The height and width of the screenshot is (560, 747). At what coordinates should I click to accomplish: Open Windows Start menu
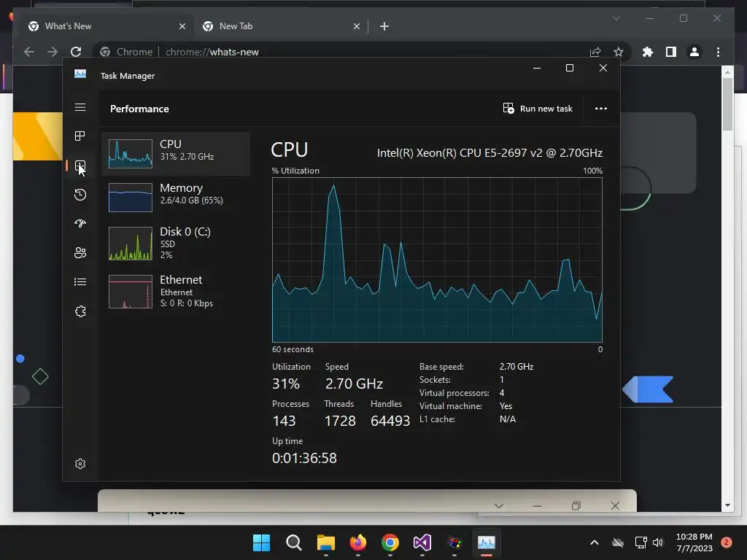[261, 542]
